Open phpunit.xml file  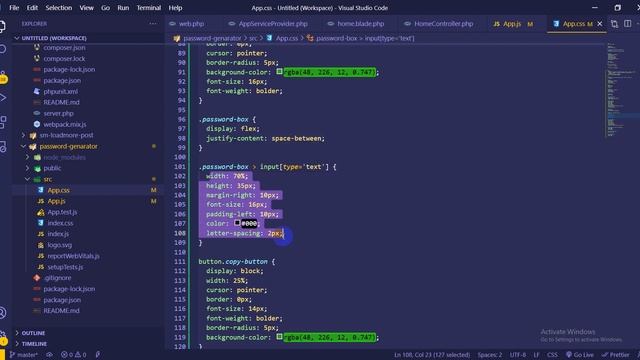(x=60, y=91)
